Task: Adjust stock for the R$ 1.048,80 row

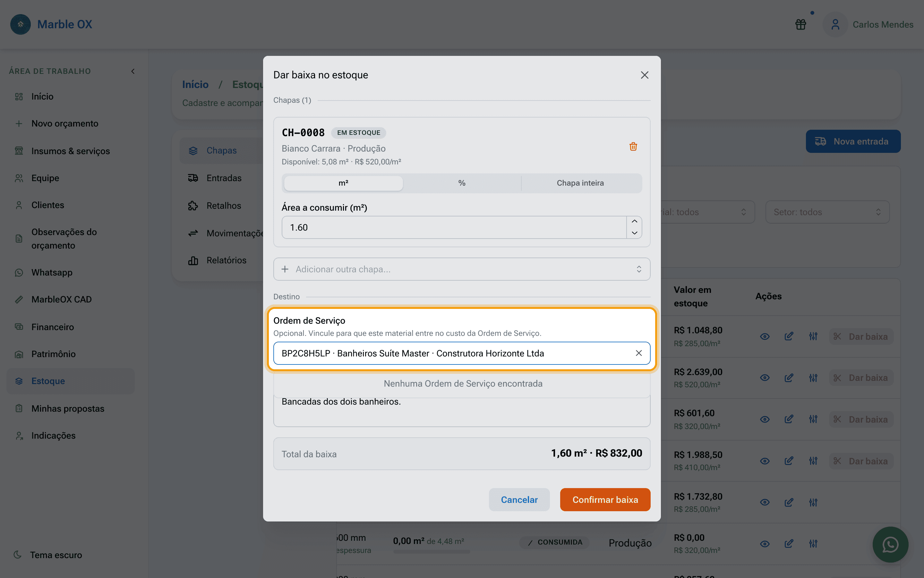Action: pyautogui.click(x=813, y=337)
